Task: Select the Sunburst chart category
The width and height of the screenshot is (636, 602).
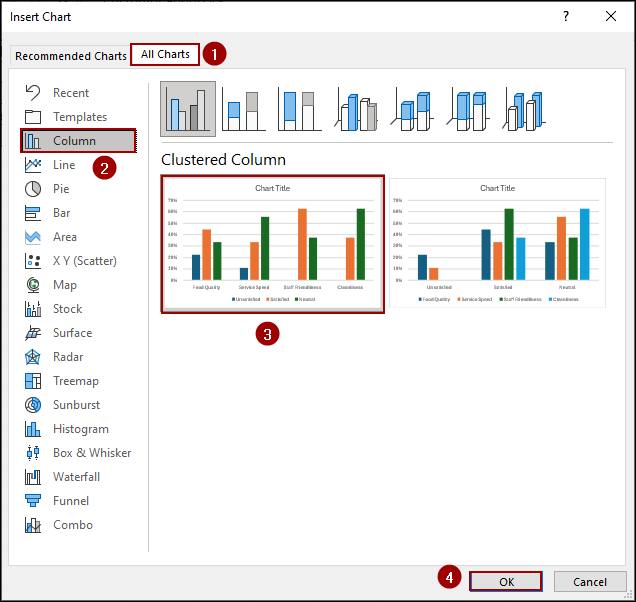Action: coord(75,405)
